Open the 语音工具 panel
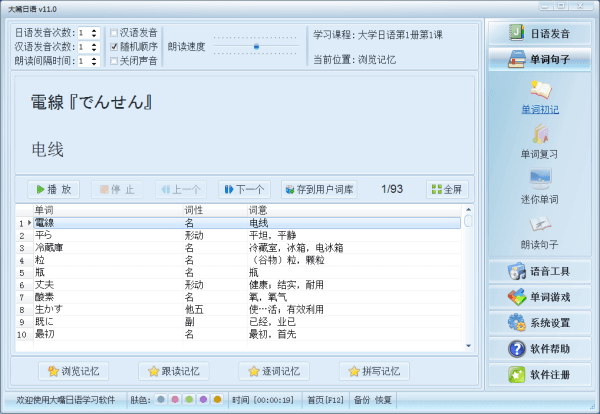 pyautogui.click(x=541, y=271)
